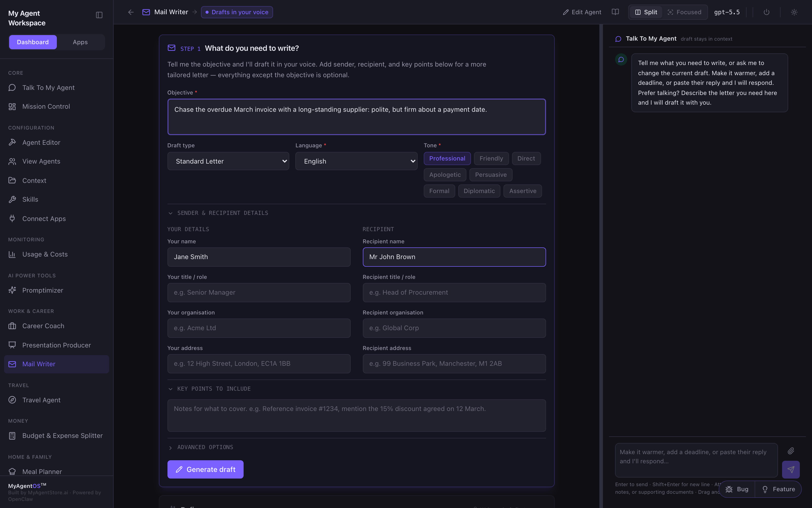Screen dimensions: 812x508
Task: Click the Drafts in your voice badge
Action: point(236,12)
